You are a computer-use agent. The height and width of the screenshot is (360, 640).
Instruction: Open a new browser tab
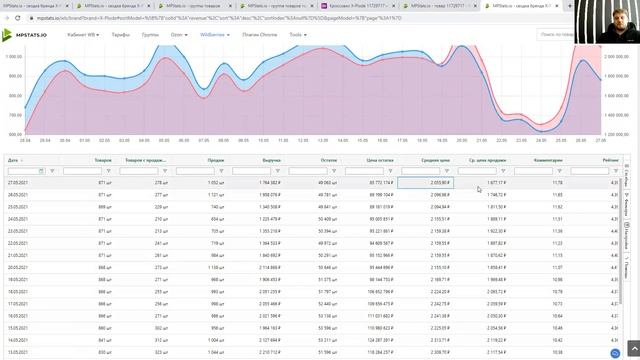(570, 6)
